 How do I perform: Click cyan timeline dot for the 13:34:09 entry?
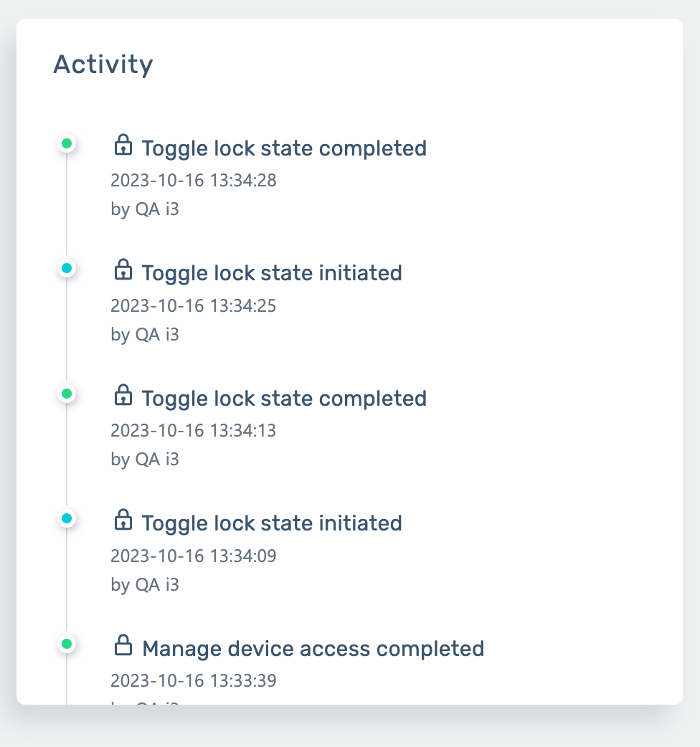point(67,518)
